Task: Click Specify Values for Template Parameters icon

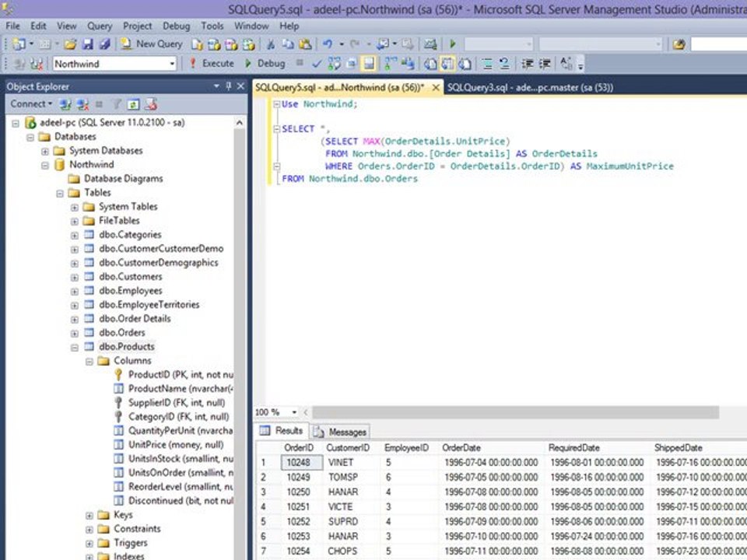Action: tap(566, 63)
